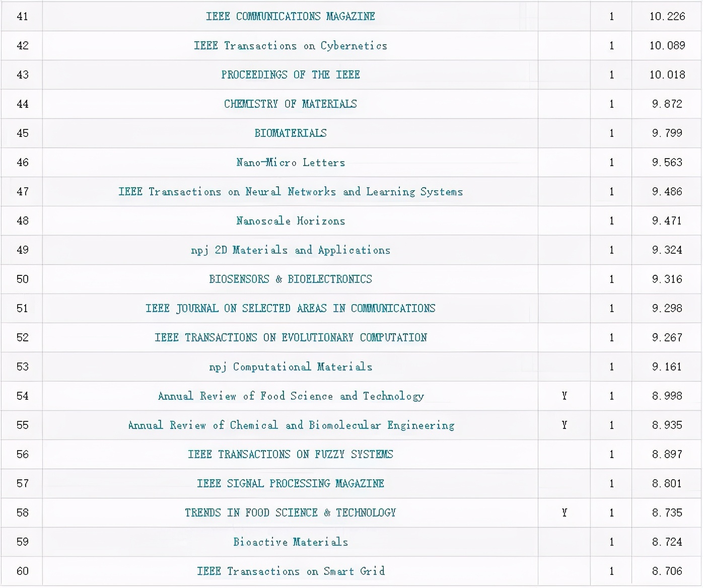Click impact factor value 9.486

click(667, 191)
